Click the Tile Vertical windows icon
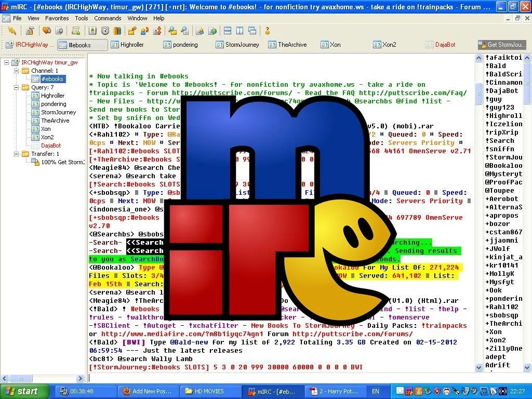Viewport: 532px width, 399px height. [240, 31]
